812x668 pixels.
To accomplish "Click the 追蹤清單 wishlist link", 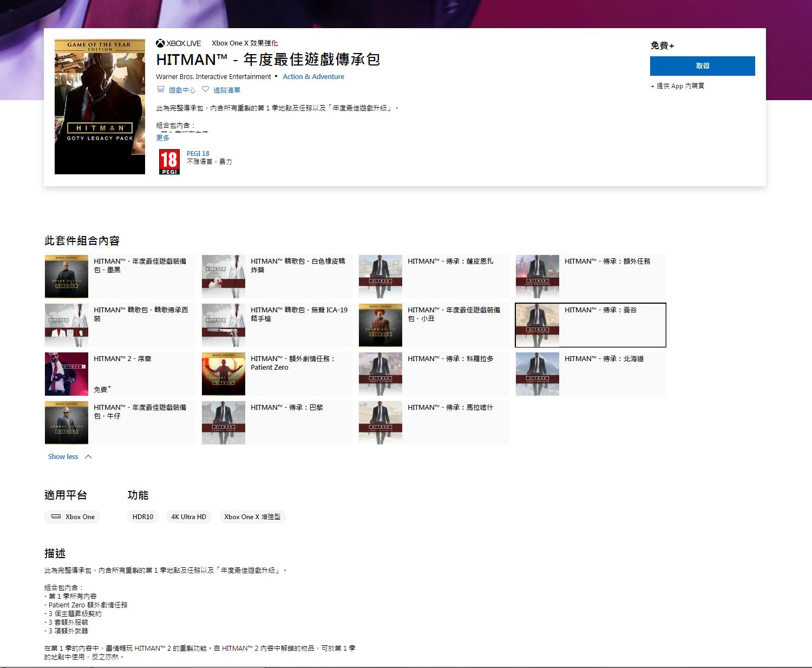I will (227, 90).
